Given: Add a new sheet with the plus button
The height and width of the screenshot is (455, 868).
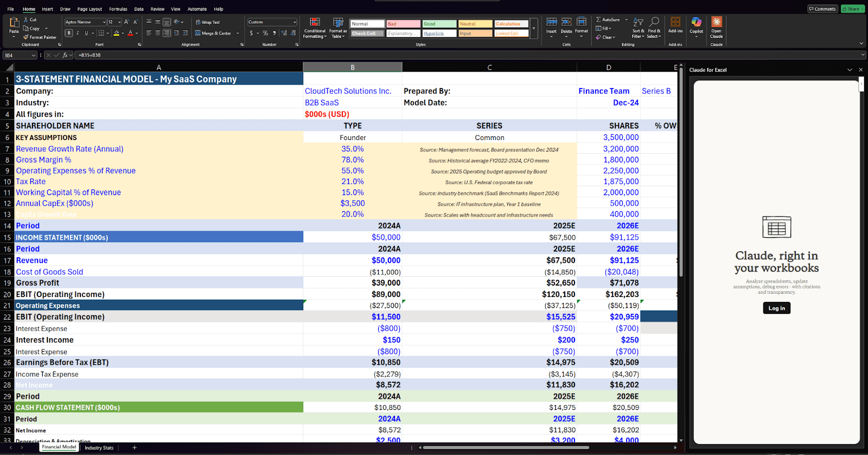Looking at the screenshot, I should click(x=135, y=447).
